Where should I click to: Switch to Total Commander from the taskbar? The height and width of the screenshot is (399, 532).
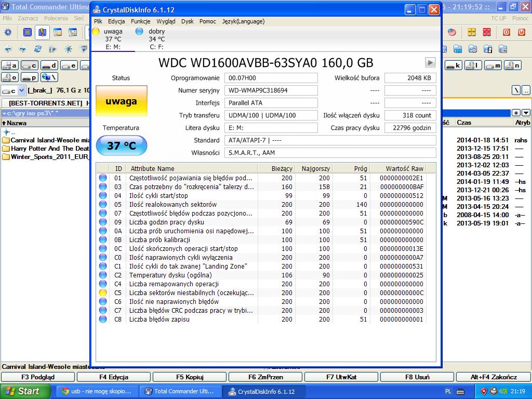tap(180, 392)
